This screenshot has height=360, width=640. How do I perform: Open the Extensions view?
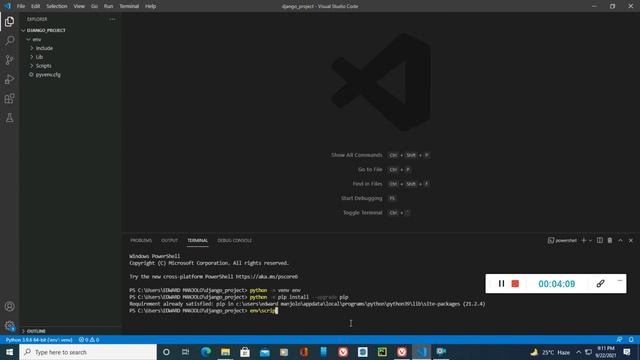9,98
